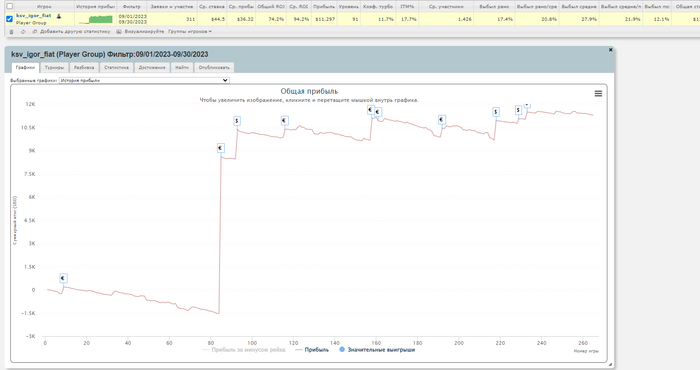Sort by the 'Общий ROI' column header
This screenshot has width=700, height=370.
click(x=271, y=7)
